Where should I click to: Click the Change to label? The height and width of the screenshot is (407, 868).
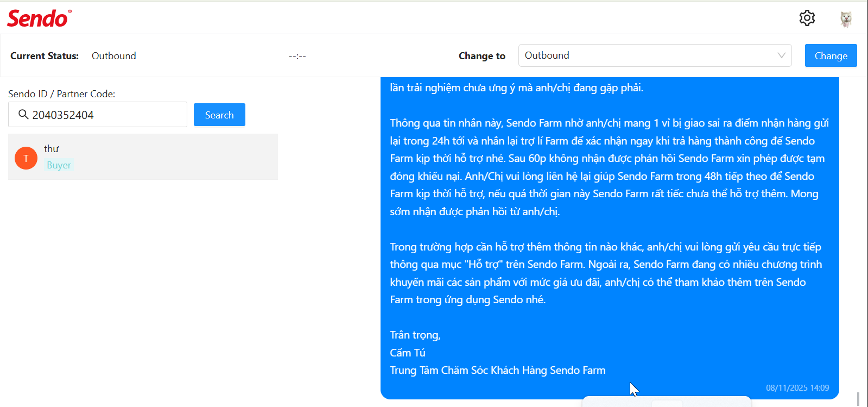click(482, 56)
